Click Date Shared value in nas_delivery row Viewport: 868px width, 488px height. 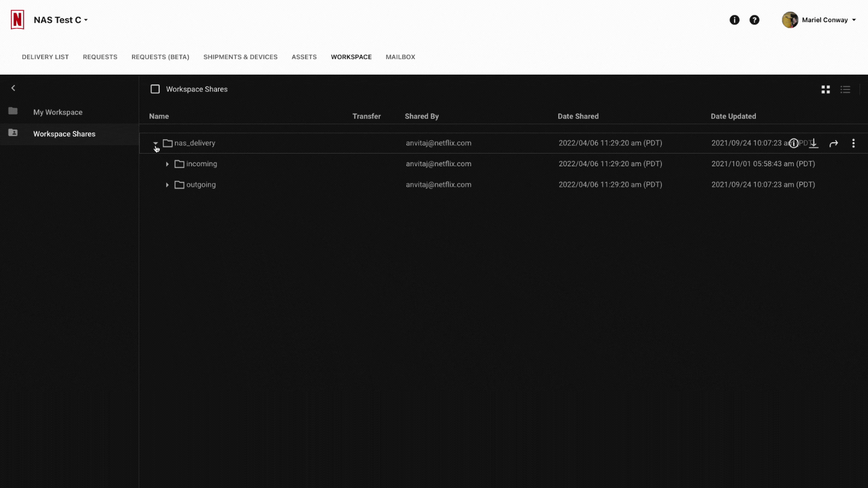pyautogui.click(x=610, y=143)
